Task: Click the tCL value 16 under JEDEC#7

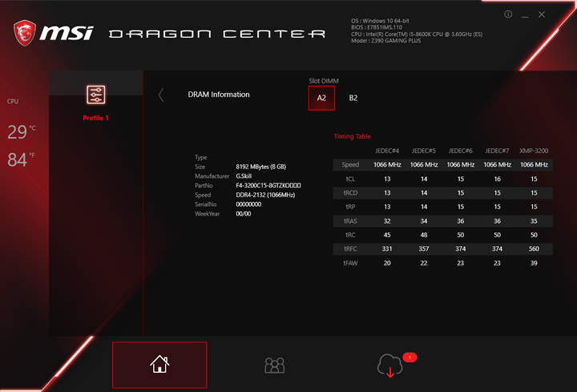Action: (497, 179)
